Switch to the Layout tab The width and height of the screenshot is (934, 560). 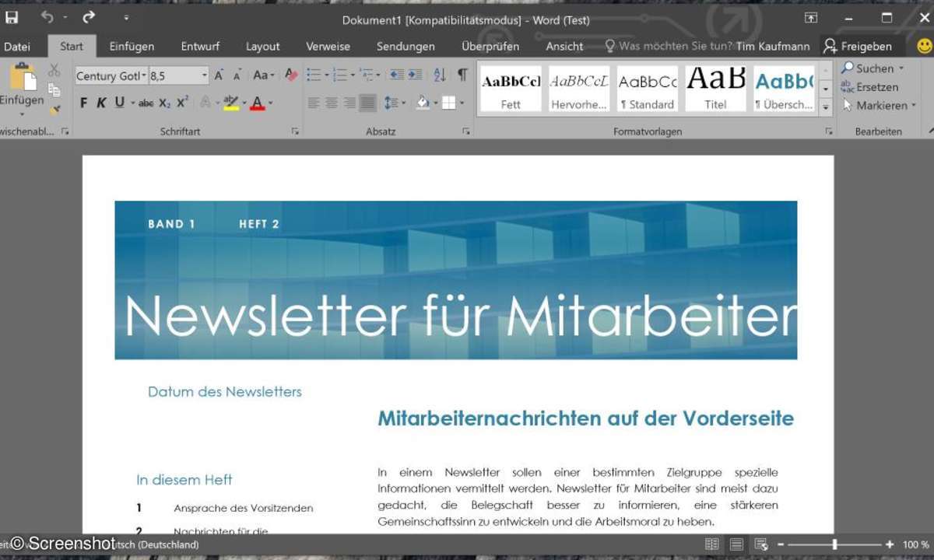point(263,47)
